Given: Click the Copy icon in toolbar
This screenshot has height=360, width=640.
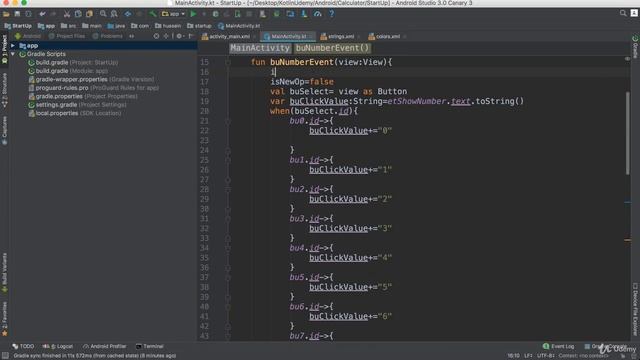Looking at the screenshot, I should [78, 14].
